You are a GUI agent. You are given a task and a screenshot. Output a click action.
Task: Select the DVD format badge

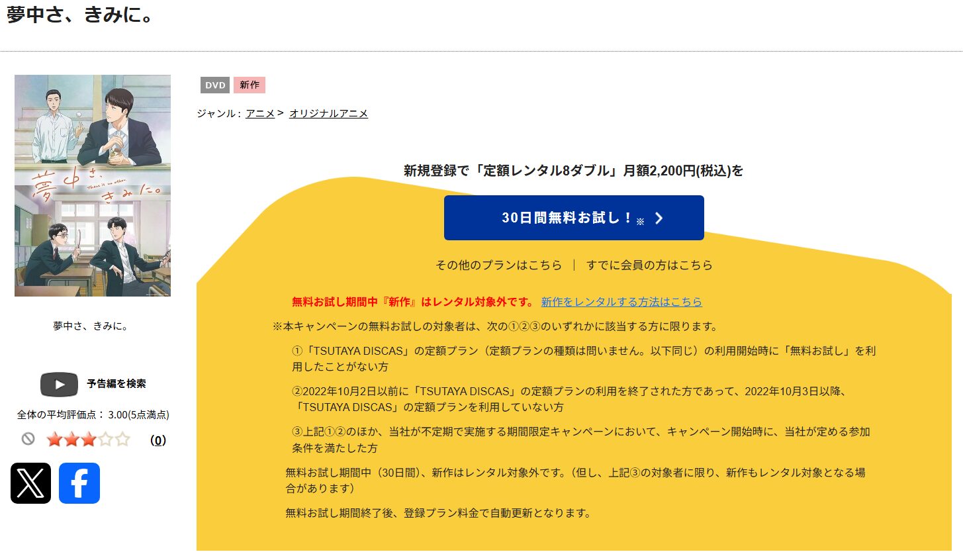(x=214, y=85)
